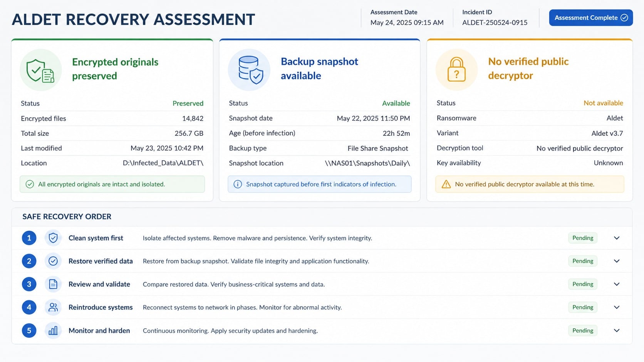Click the age value 22h 52m
The width and height of the screenshot is (644, 362).
click(396, 133)
